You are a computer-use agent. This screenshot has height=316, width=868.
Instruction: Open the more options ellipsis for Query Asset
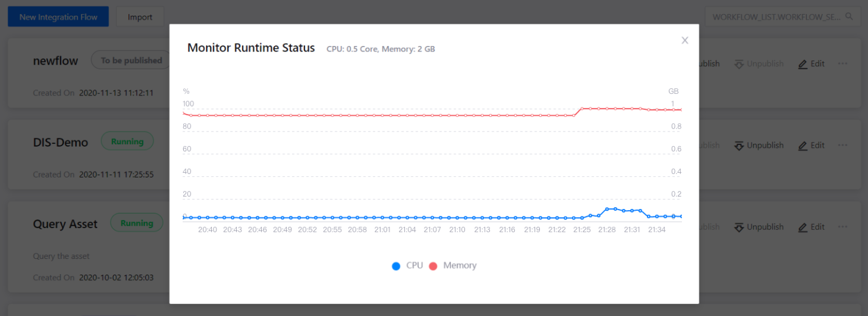click(x=842, y=227)
